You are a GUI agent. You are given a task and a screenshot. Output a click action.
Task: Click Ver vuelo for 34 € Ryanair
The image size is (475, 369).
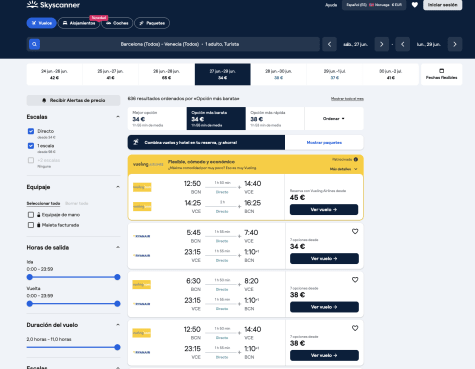pyautogui.click(x=324, y=259)
